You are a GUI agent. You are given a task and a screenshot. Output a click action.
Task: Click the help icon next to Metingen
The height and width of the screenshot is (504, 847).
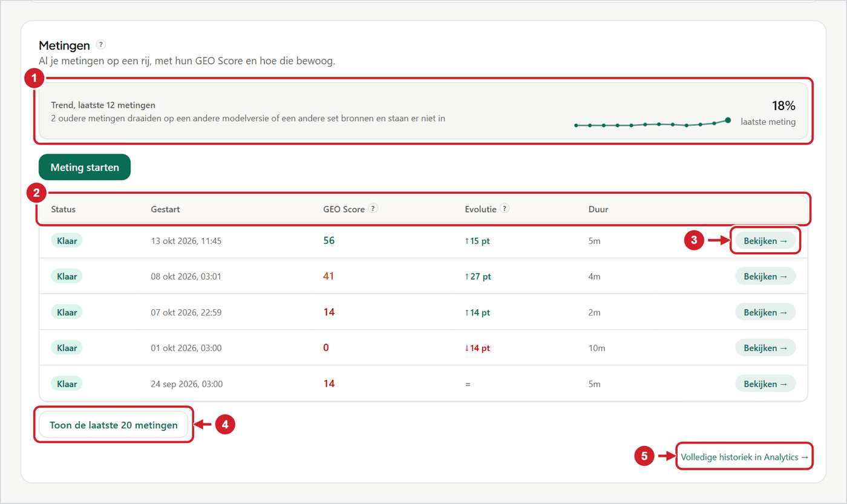[x=101, y=45]
